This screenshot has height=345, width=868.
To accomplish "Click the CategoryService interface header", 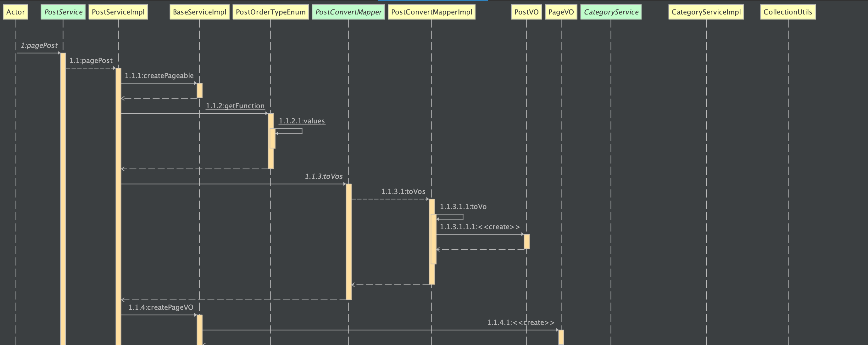I will pyautogui.click(x=611, y=12).
